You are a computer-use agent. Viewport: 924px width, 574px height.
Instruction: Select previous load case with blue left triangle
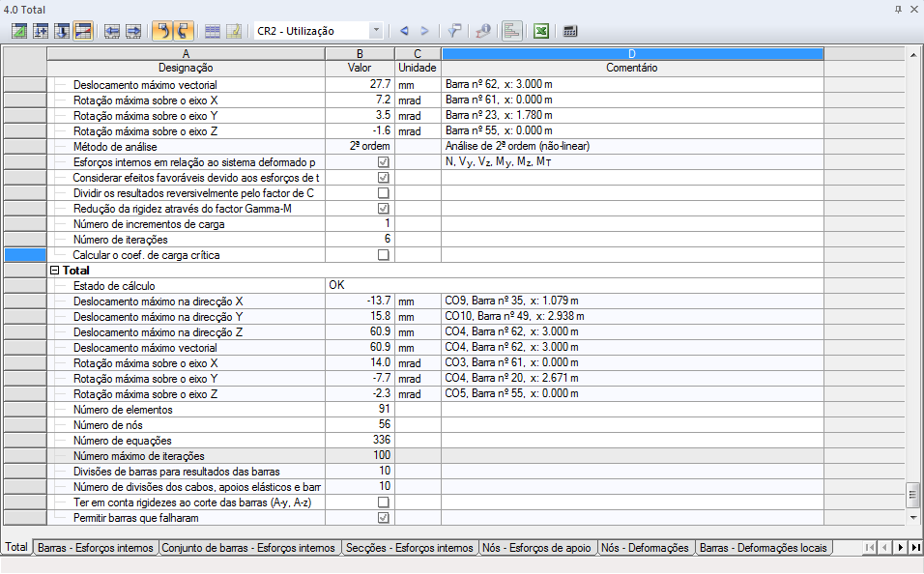(404, 31)
